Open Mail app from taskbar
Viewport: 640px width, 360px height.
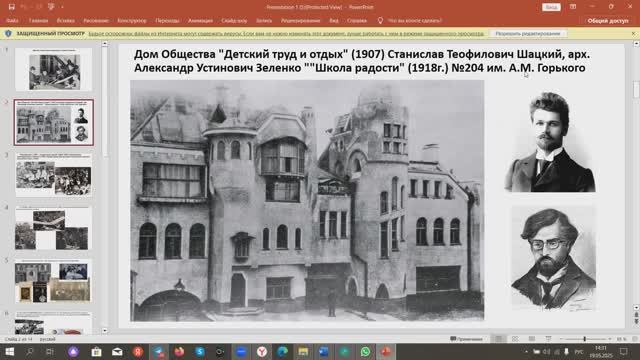coord(117,351)
